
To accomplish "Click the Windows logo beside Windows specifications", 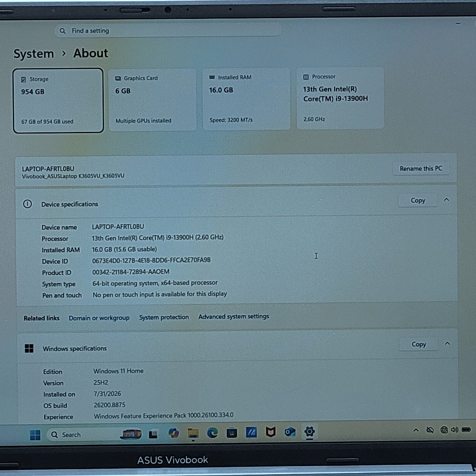I will click(x=29, y=348).
